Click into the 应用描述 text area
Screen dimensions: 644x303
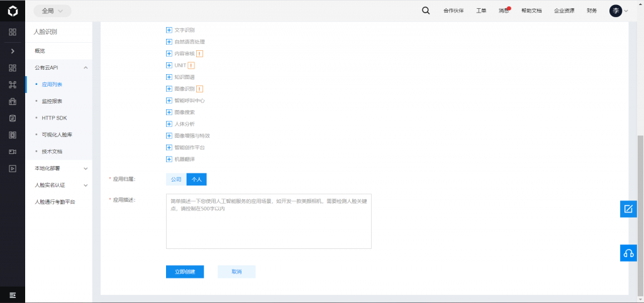(x=269, y=221)
